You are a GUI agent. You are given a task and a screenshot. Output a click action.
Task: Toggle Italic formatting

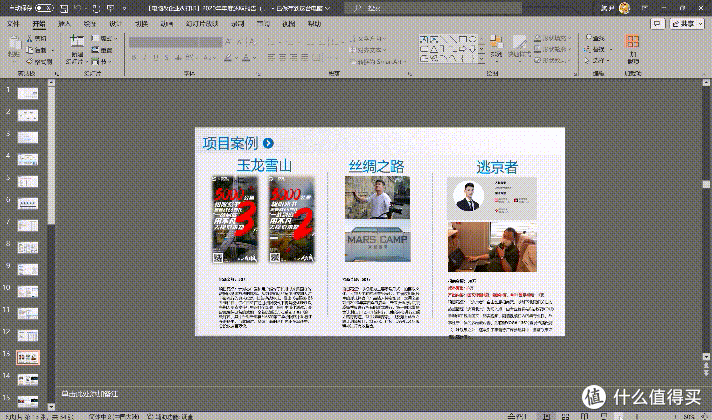point(145,58)
